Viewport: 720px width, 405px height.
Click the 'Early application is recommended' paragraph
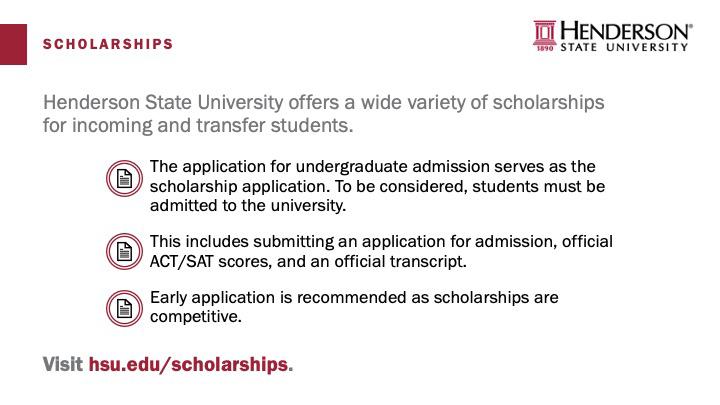(354, 307)
